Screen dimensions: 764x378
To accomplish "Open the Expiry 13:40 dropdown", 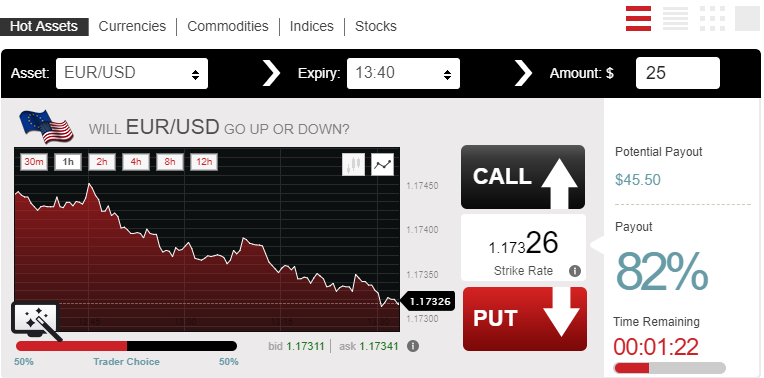I will pos(403,74).
